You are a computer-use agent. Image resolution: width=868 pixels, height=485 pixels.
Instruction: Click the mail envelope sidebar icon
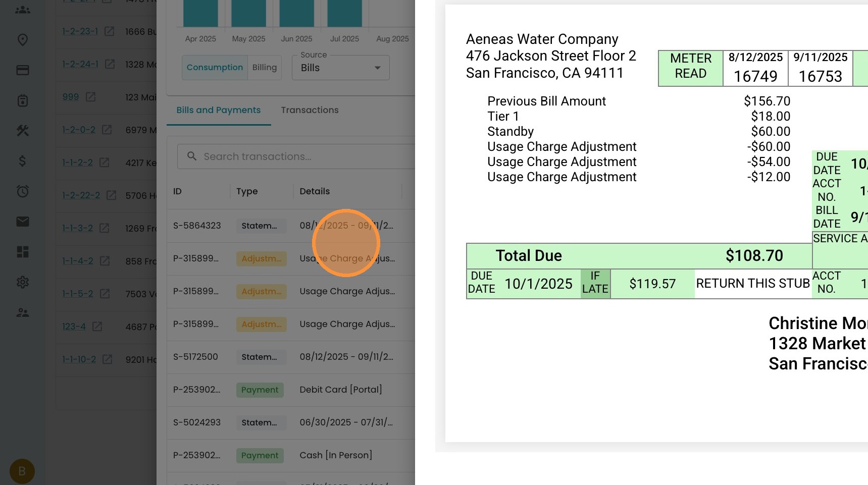[x=23, y=222]
